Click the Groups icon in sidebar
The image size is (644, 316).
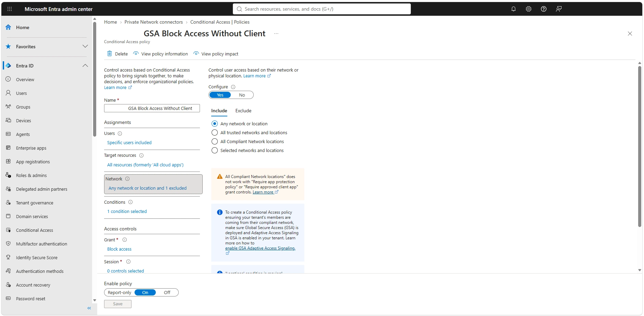8,107
